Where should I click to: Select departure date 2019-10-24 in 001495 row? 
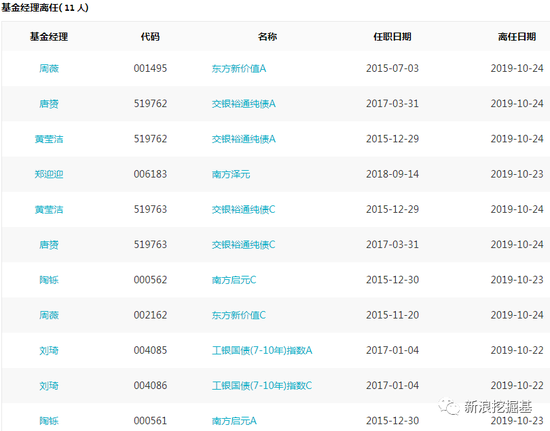click(517, 68)
